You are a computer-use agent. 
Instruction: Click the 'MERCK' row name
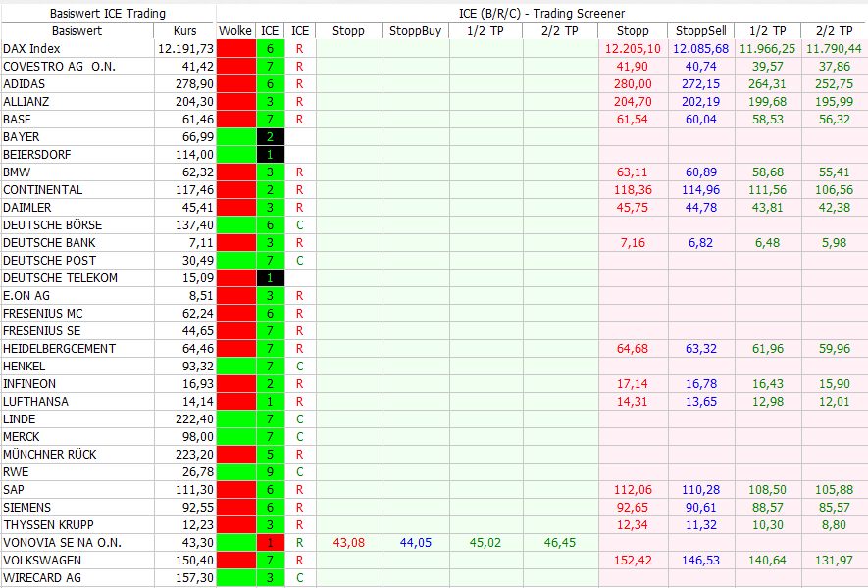tap(21, 437)
